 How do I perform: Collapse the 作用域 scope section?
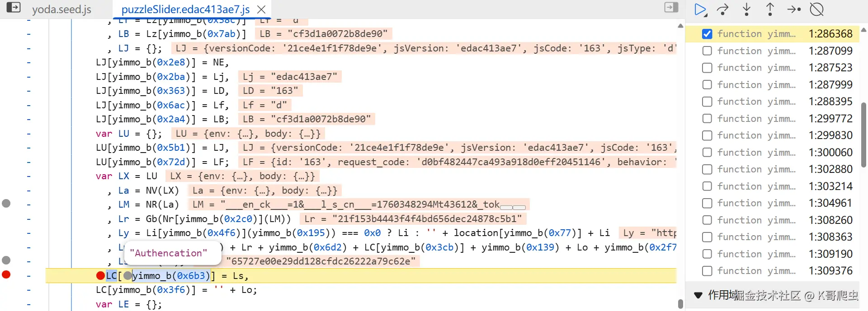698,296
